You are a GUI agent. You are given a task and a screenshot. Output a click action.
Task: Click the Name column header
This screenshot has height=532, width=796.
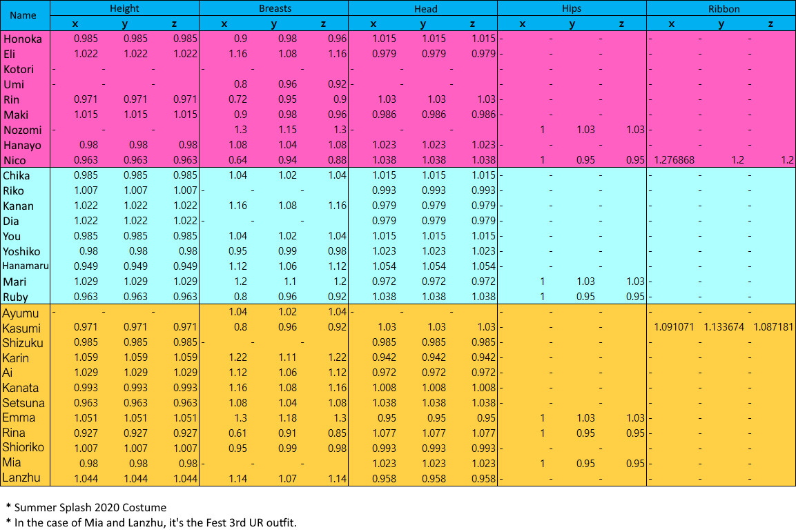pyautogui.click(x=24, y=15)
